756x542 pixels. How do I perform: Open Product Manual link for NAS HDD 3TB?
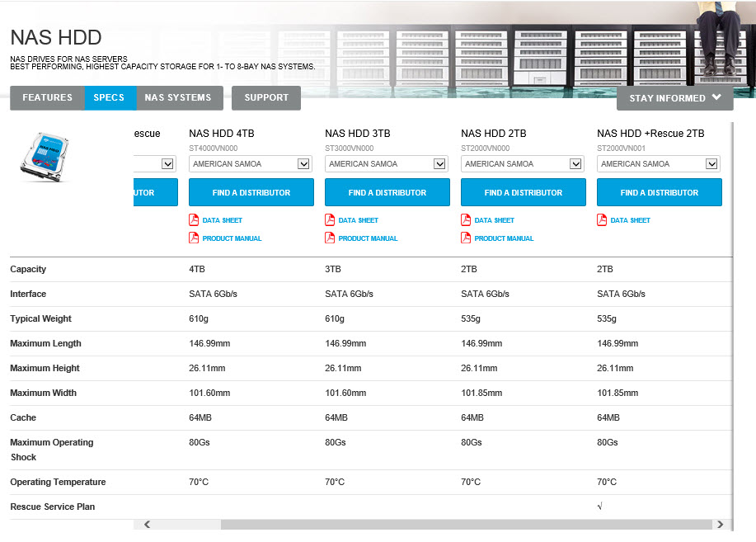368,238
